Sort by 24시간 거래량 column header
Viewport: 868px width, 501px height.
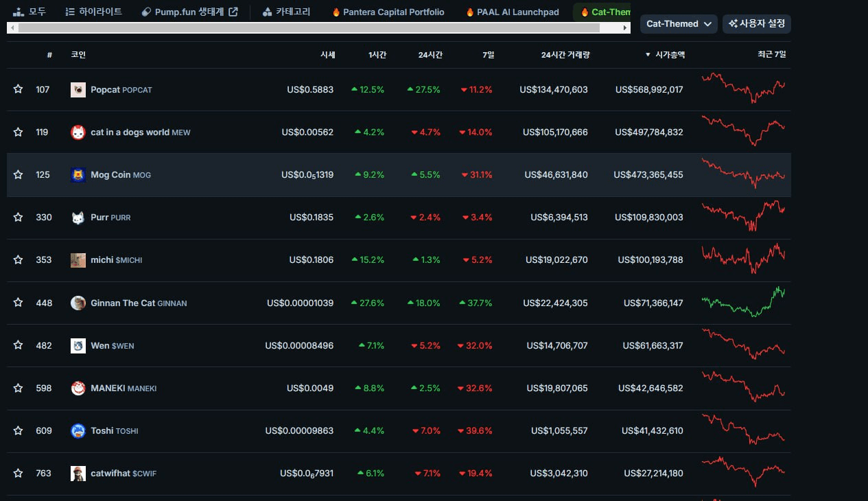click(565, 55)
